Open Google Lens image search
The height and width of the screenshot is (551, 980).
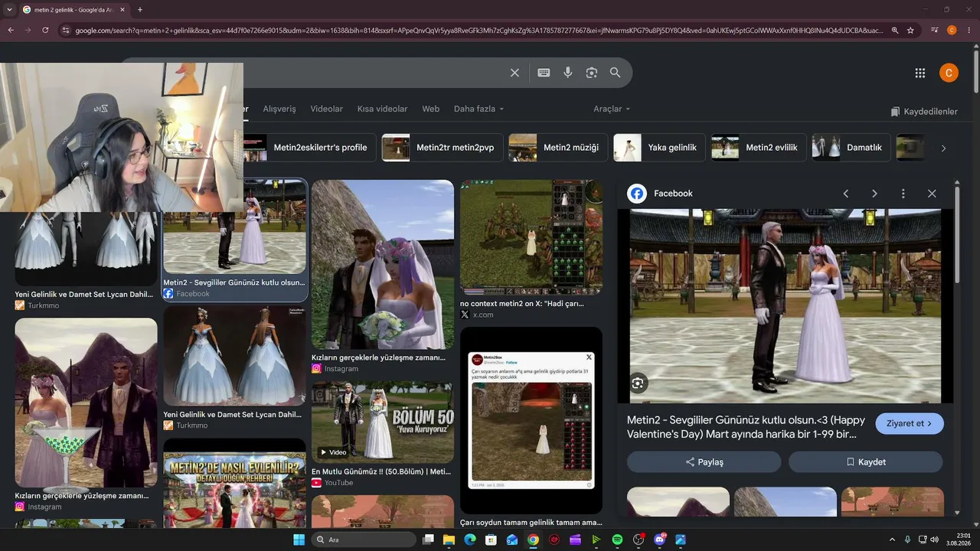(x=592, y=73)
